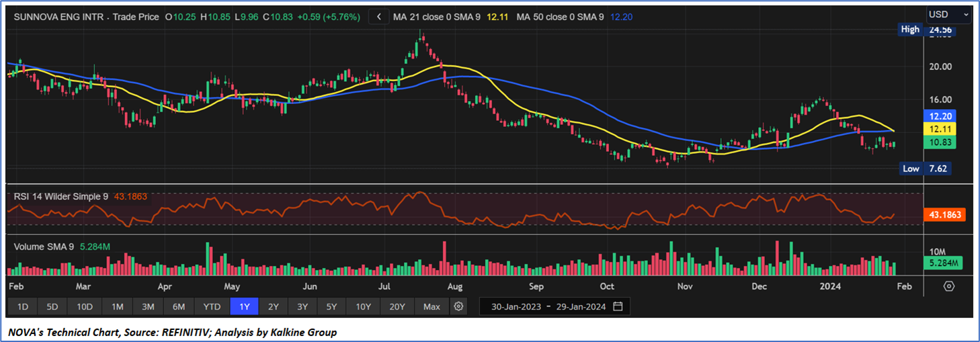Click SUNNOVA ENG INTR Trade Price label

tap(87, 16)
